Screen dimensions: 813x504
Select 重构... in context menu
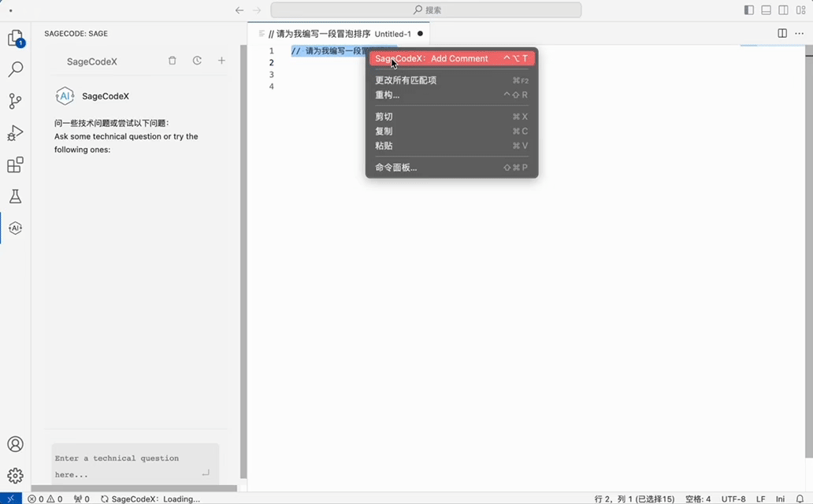pos(451,94)
